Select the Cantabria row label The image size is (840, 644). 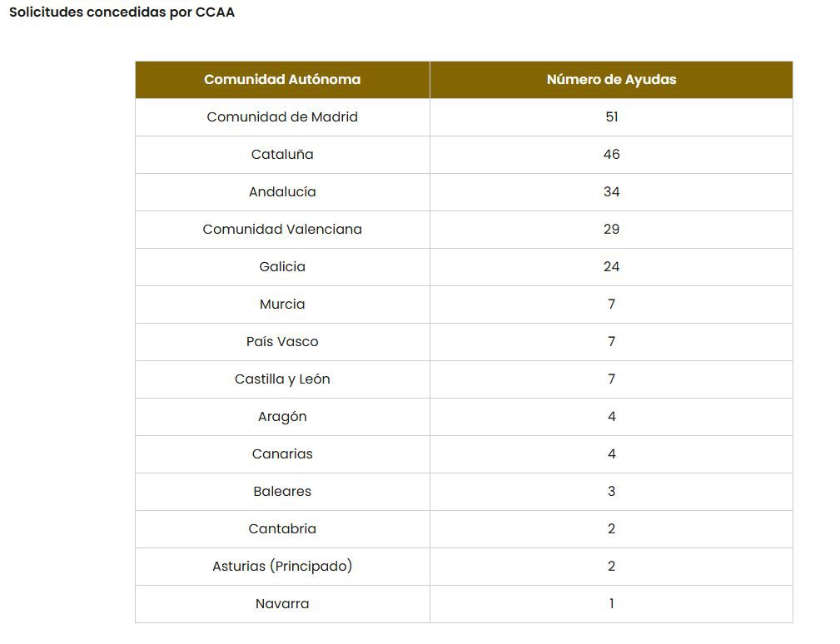[282, 529]
